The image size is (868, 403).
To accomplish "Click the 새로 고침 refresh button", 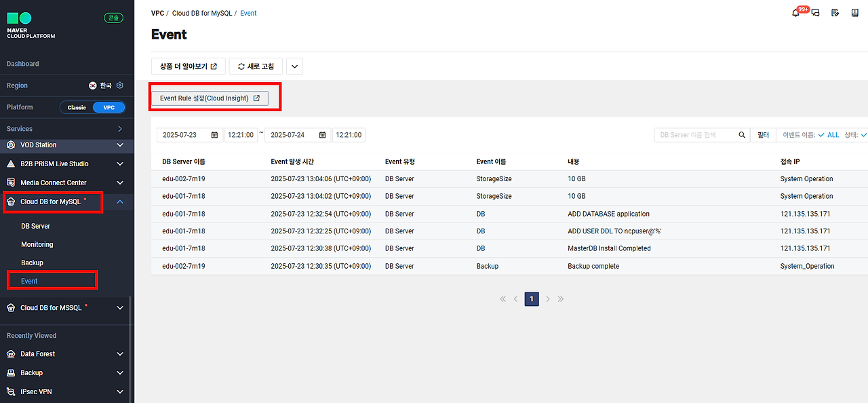I will 256,66.
